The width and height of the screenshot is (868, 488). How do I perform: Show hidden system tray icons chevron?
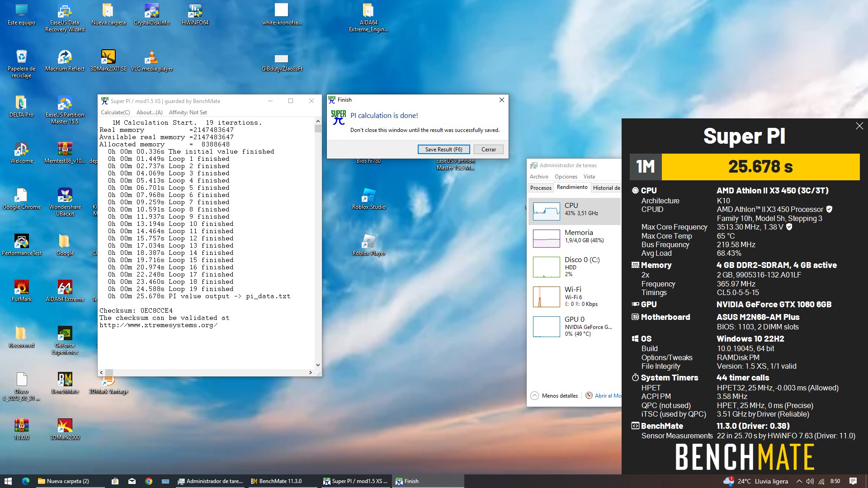(x=799, y=481)
